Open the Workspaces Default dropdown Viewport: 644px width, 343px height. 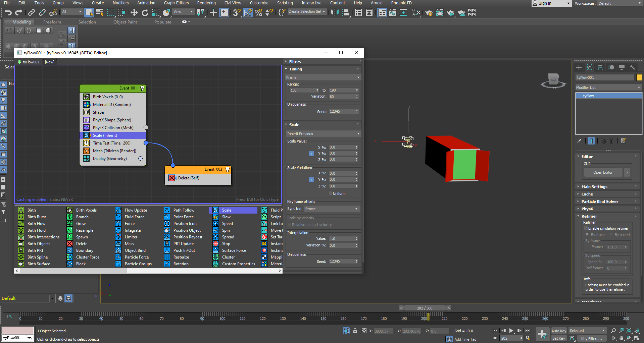click(620, 3)
